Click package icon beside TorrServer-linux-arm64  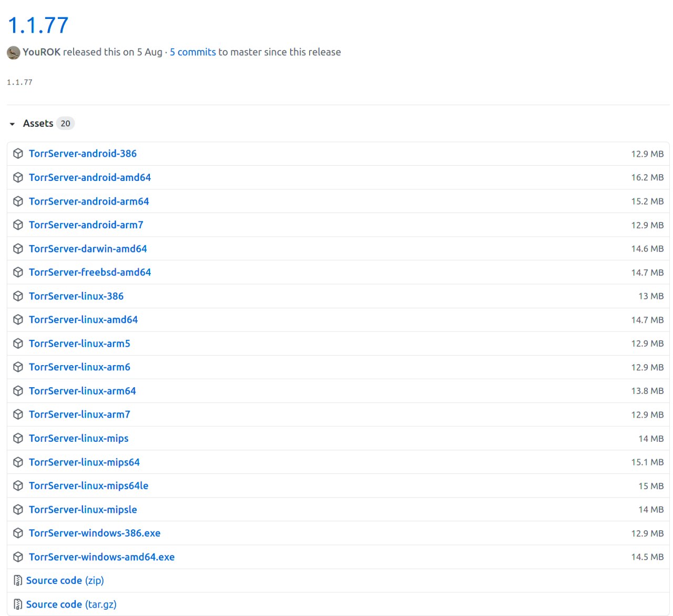click(x=18, y=391)
